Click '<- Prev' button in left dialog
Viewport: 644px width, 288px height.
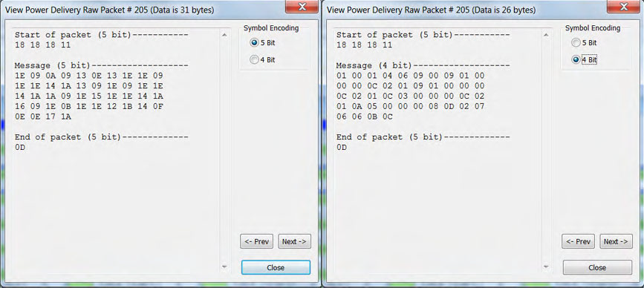pyautogui.click(x=256, y=241)
